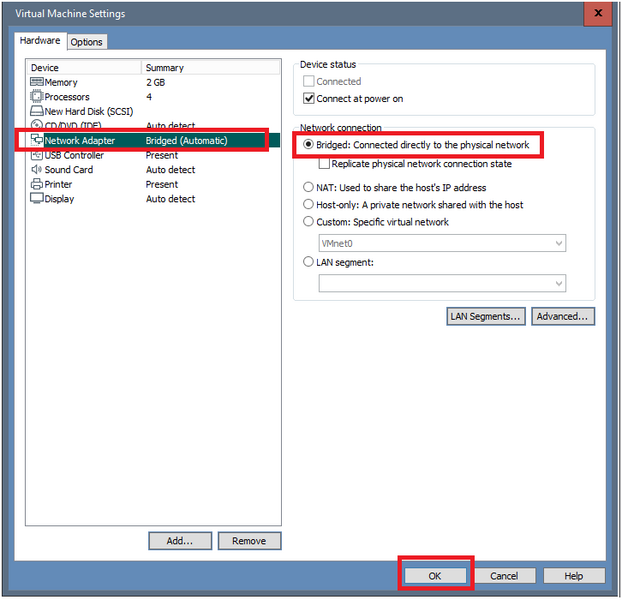Choose the Host-only network option
Image resolution: width=622 pixels, height=600 pixels.
pos(308,205)
